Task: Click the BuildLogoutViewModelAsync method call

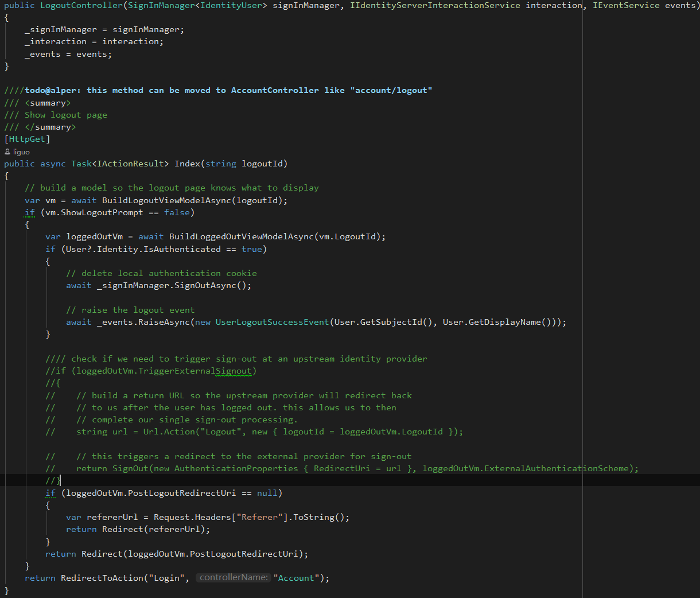Action: (x=161, y=200)
